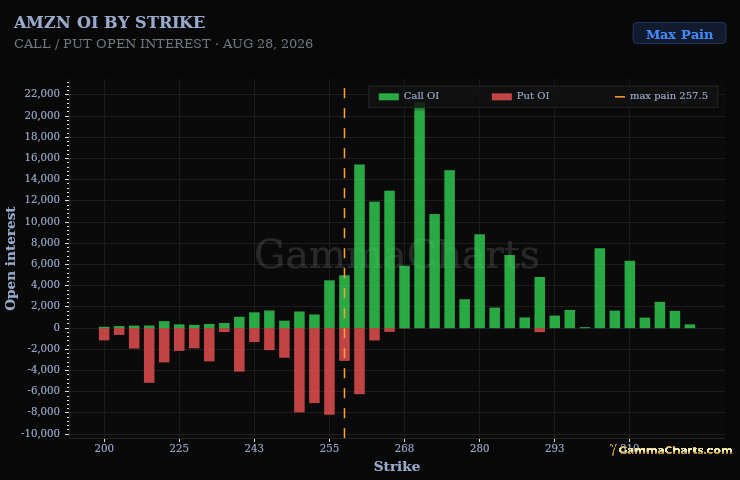Toggle the max pain 257.5 legend entry
The image size is (740, 480).
661,96
